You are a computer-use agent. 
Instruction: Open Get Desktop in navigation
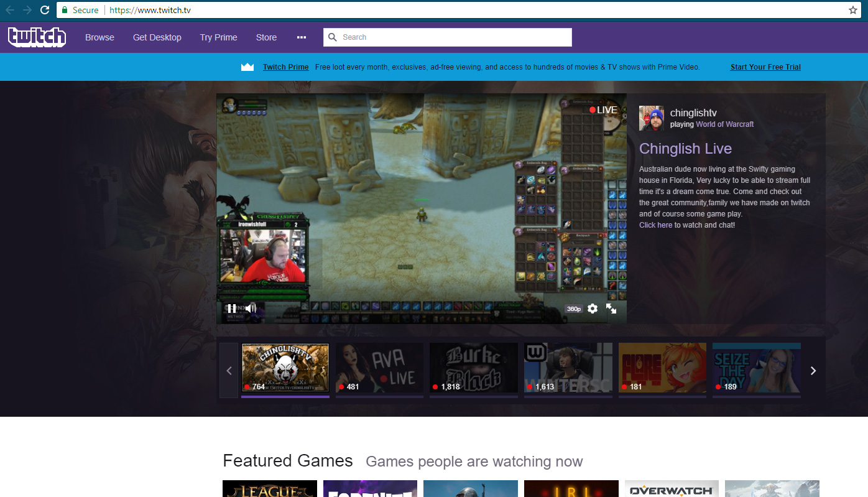pos(157,37)
